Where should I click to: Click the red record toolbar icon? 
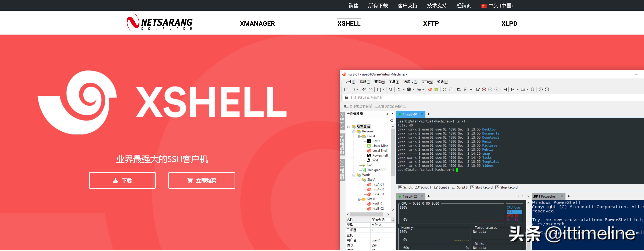point(484,90)
